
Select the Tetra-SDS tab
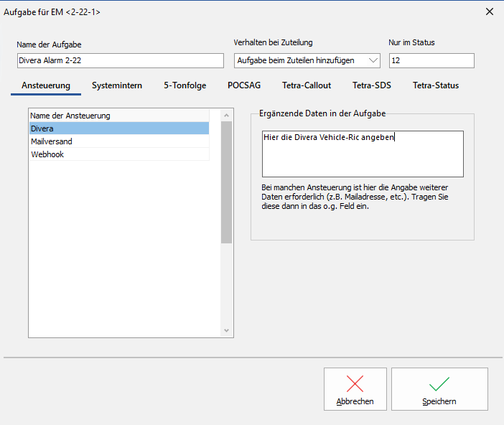pyautogui.click(x=372, y=85)
